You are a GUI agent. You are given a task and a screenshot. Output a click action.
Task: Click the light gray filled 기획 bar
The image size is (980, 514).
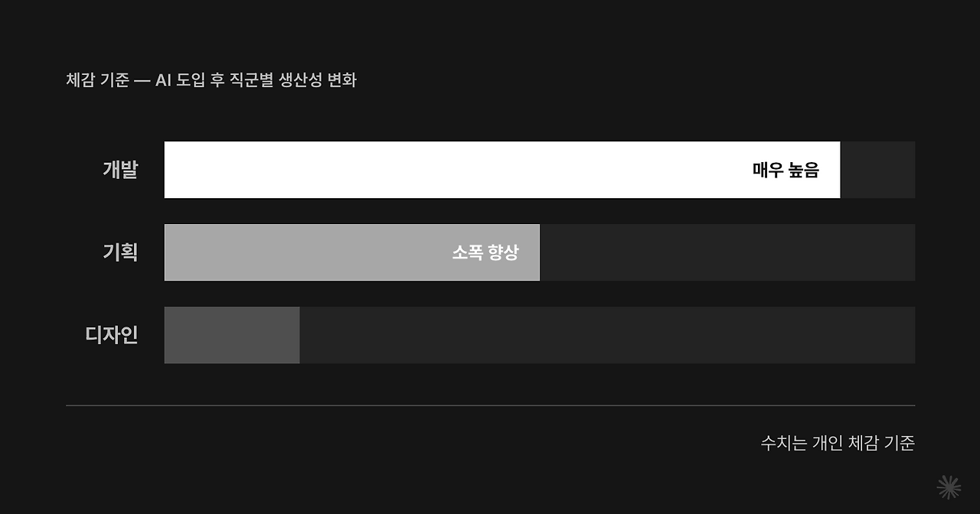point(352,252)
